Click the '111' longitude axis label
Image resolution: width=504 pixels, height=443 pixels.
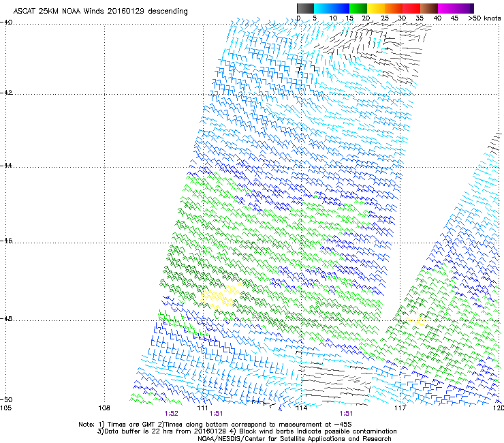[x=202, y=408]
